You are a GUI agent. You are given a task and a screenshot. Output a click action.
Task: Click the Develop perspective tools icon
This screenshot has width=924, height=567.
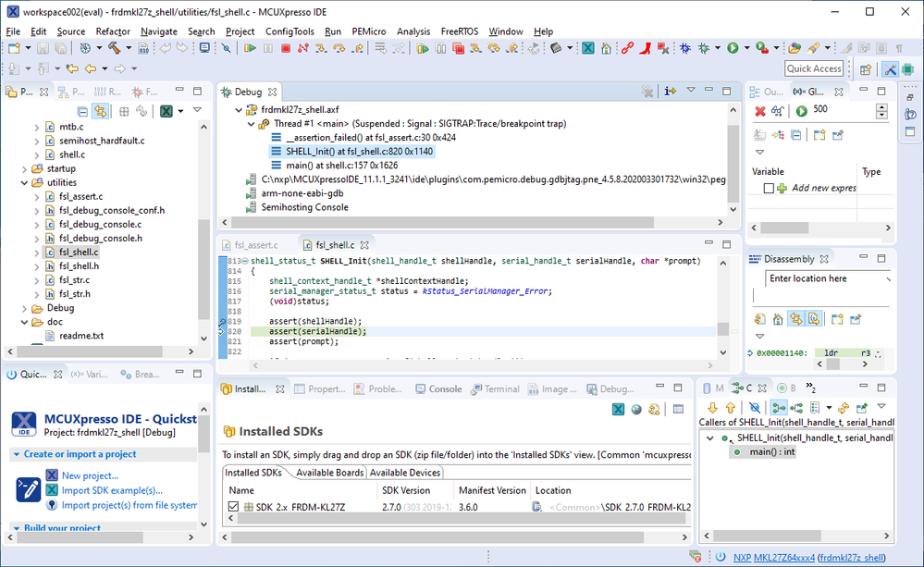coord(891,69)
